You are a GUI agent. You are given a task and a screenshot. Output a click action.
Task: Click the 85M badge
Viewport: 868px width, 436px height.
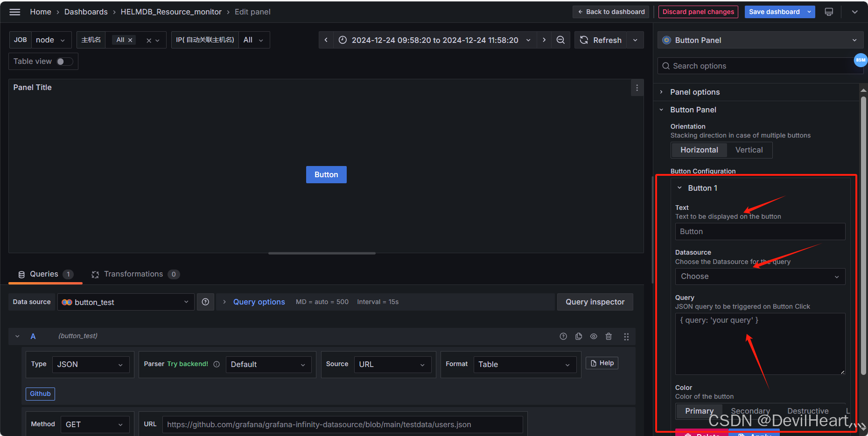pos(861,60)
